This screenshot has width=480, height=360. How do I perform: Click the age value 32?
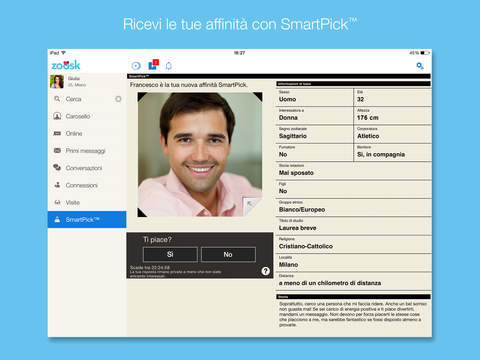coord(360,99)
